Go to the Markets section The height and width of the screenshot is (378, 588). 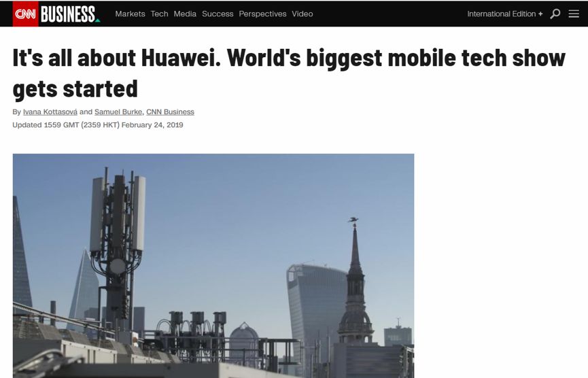(130, 14)
